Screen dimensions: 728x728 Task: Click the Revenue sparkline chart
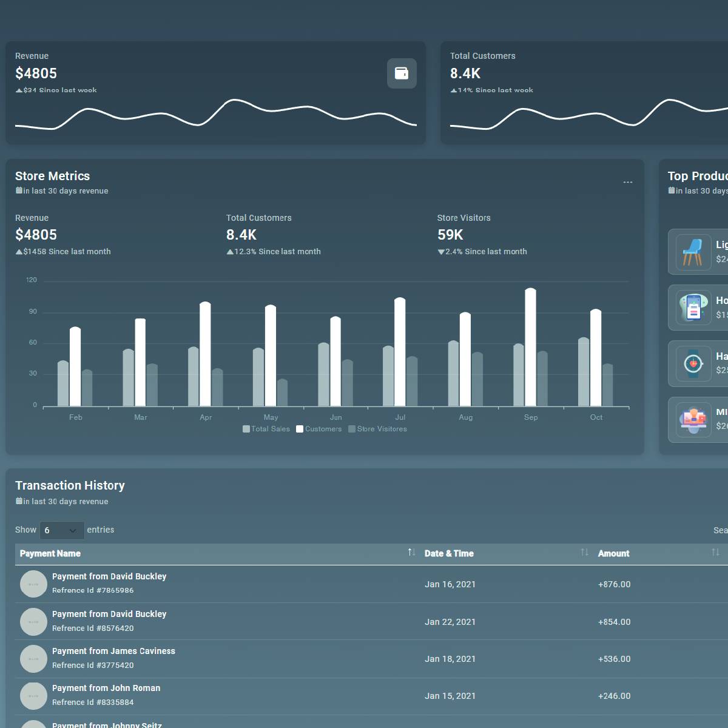pos(215,115)
